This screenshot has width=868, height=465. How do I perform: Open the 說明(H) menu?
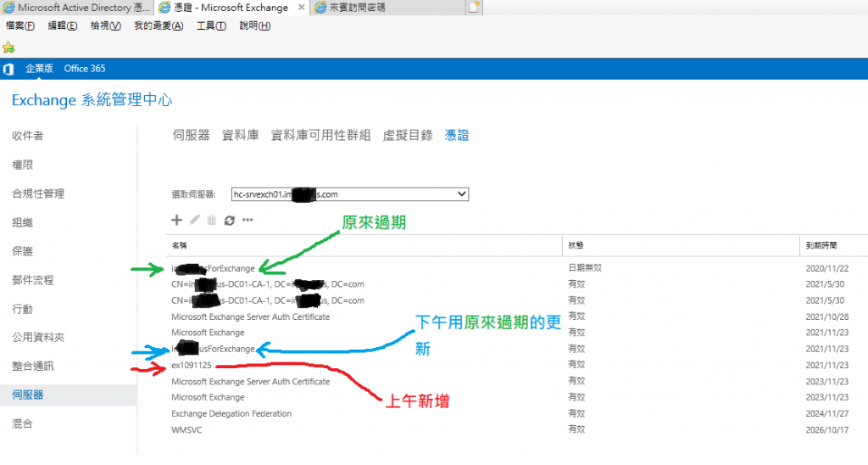click(x=254, y=25)
